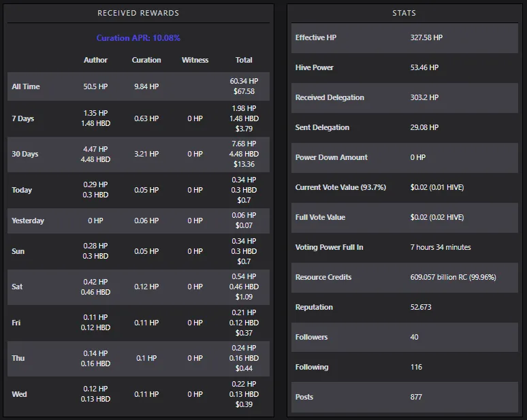Screen dimensions: 527x420
Task: Click the $0.02 (0.01 HIVE) value
Action: 437,187
